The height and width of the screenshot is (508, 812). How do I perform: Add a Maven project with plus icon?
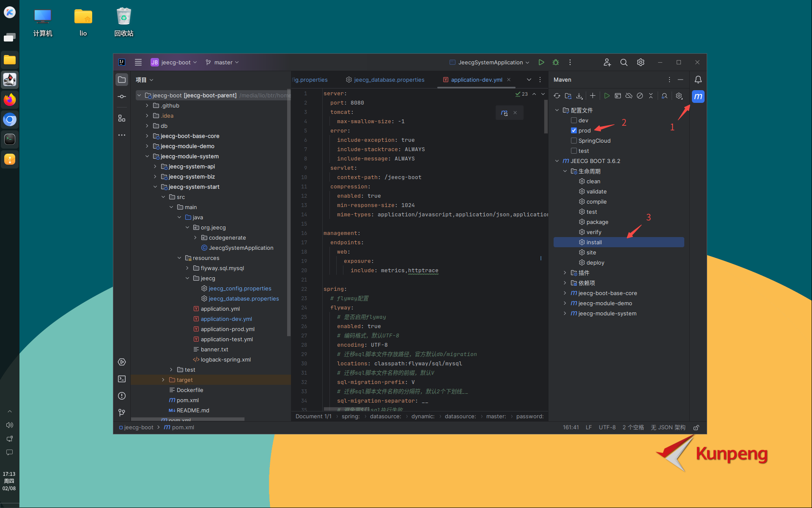pyautogui.click(x=593, y=96)
